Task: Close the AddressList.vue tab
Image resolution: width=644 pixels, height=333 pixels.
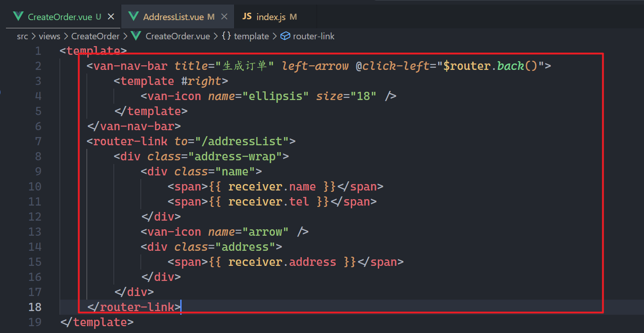Action: 224,17
